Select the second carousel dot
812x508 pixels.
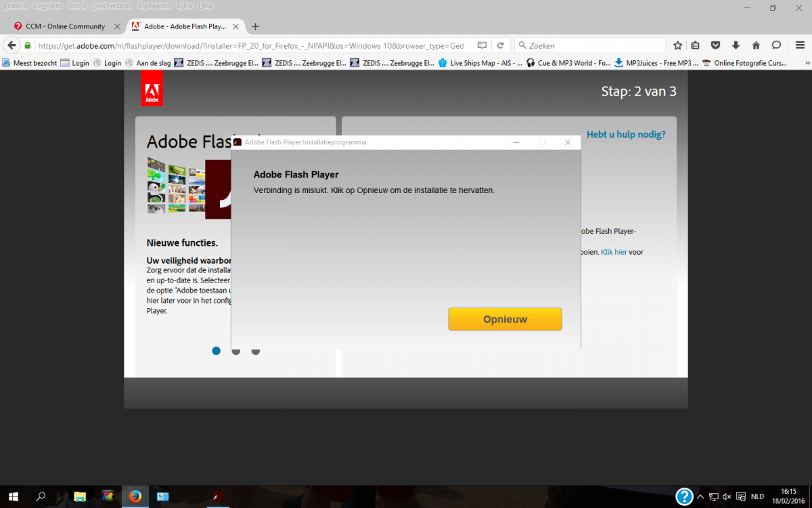click(236, 350)
